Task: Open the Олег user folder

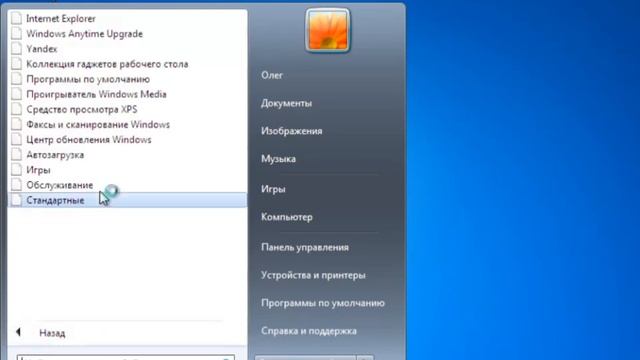Action: (x=272, y=76)
